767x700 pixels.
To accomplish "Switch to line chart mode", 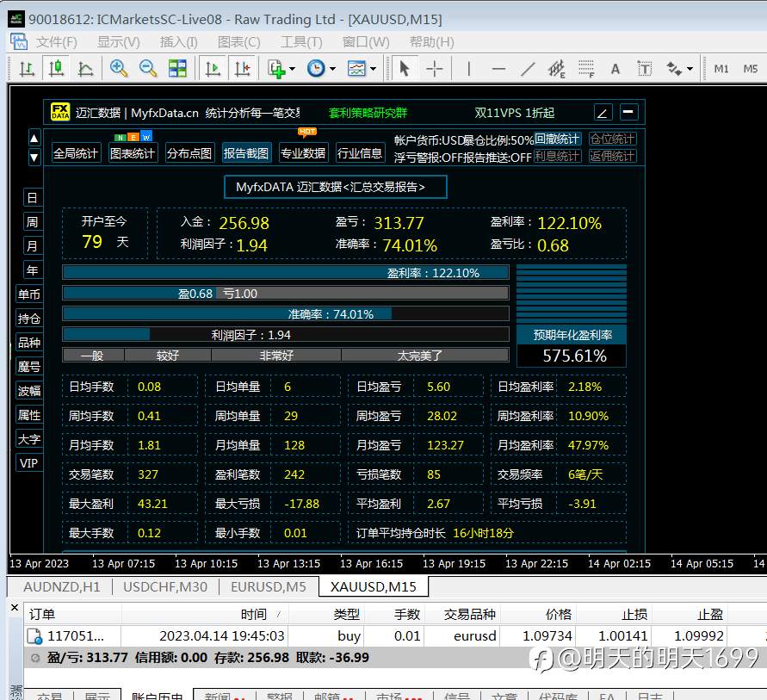I will [85, 69].
